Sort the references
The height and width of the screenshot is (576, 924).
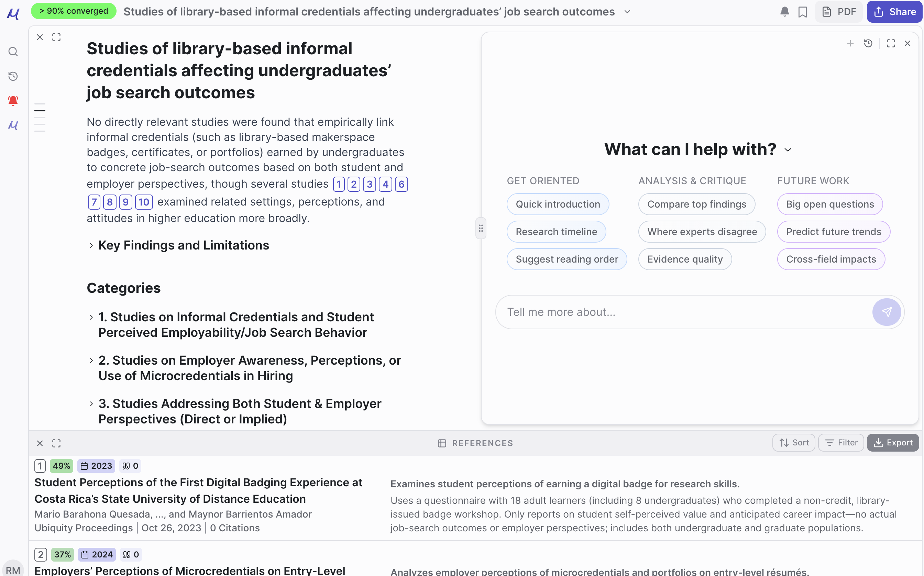click(x=794, y=443)
